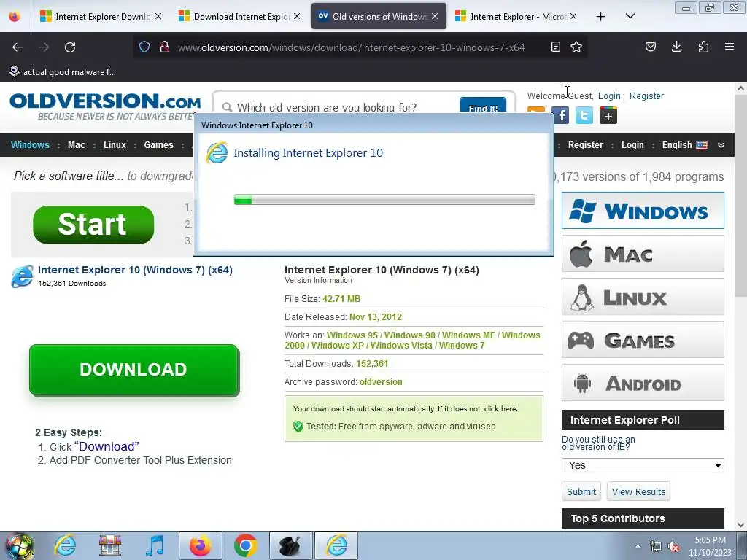Click the installer progress bar
The height and width of the screenshot is (560, 747).
click(384, 200)
